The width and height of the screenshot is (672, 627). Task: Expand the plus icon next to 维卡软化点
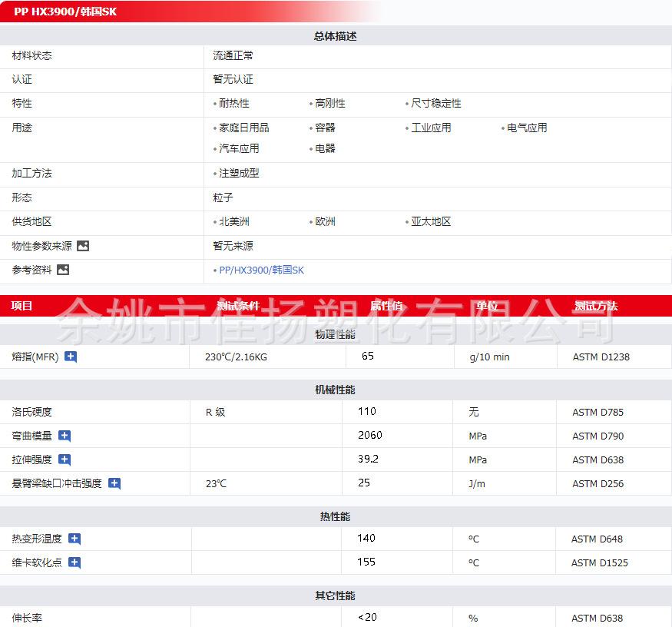click(74, 562)
